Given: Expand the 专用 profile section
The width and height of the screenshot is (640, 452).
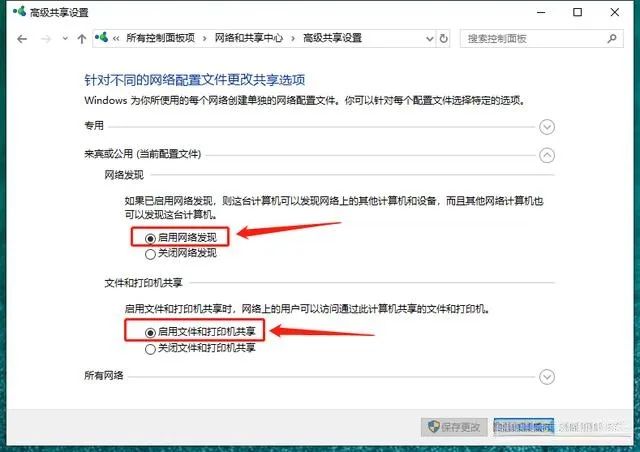Looking at the screenshot, I should 547,127.
